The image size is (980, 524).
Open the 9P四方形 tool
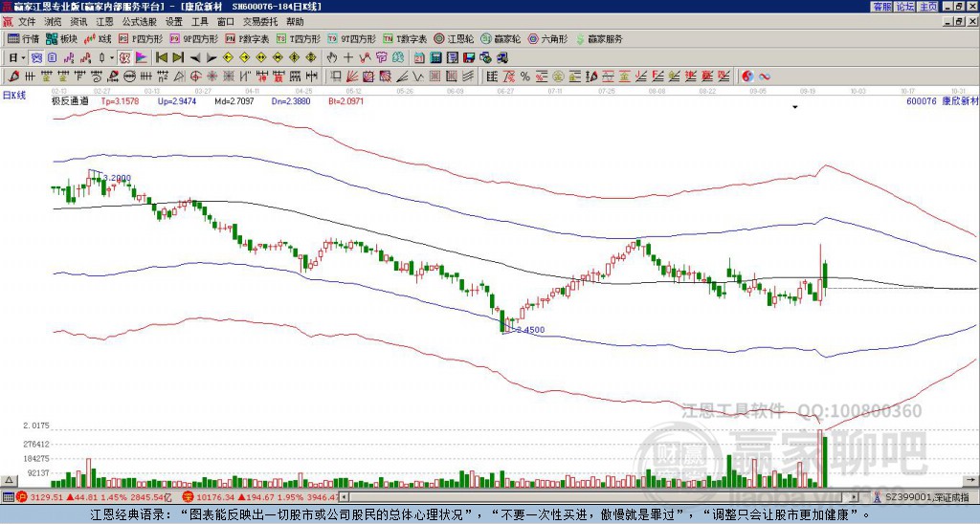tap(193, 38)
